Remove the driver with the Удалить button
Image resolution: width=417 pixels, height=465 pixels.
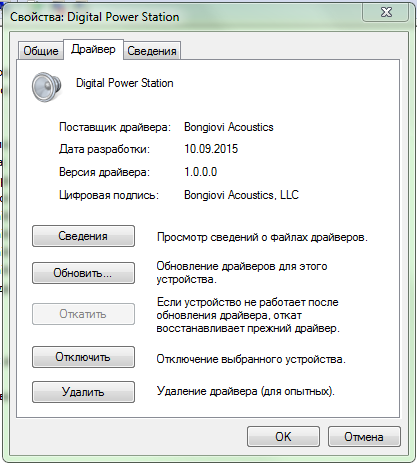(x=83, y=392)
